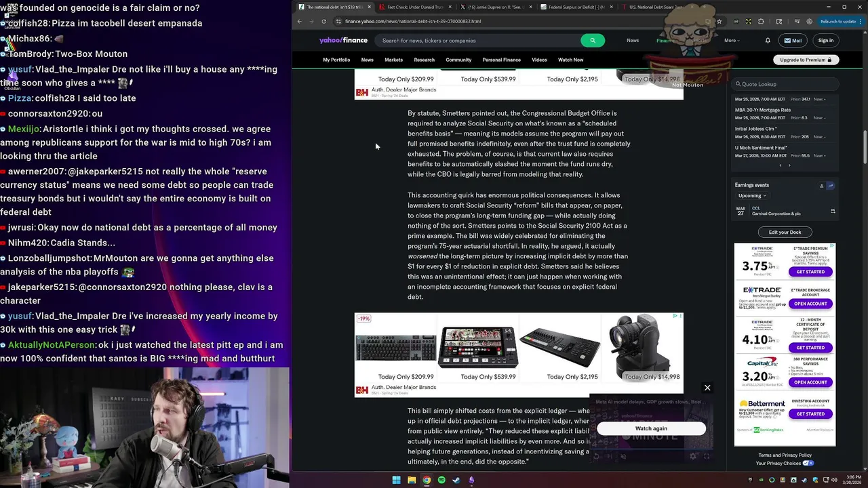868x488 pixels.
Task: Open the Videos menu item
Action: coord(539,60)
